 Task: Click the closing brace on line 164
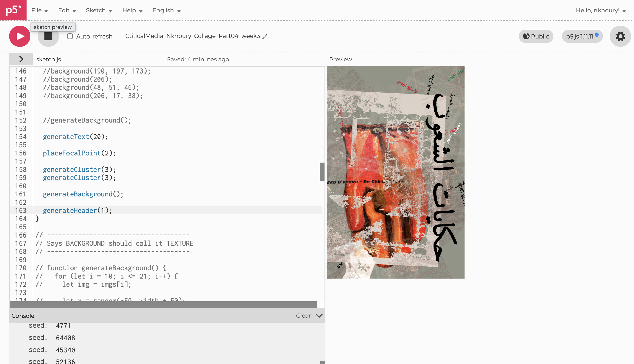37,219
